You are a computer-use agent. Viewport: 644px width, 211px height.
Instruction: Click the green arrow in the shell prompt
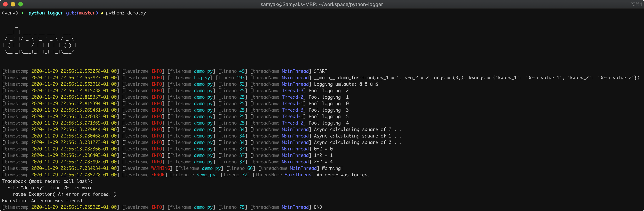[22, 13]
